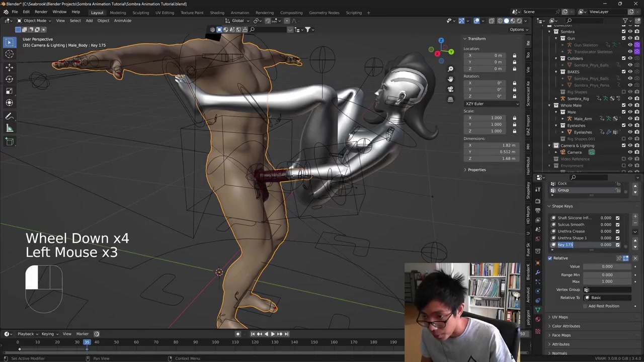Open the Object Mode dropdown

[x=35, y=21]
